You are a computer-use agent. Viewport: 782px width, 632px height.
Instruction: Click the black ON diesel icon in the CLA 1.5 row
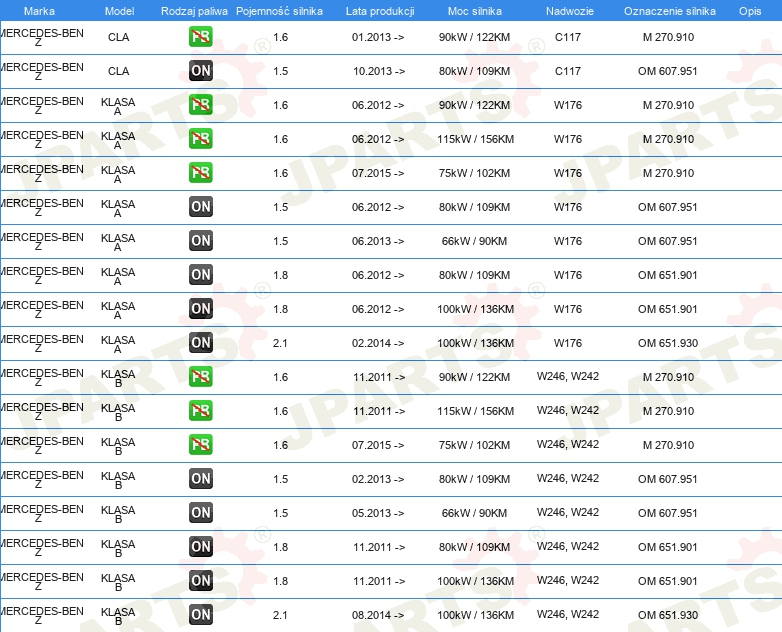coord(201,71)
